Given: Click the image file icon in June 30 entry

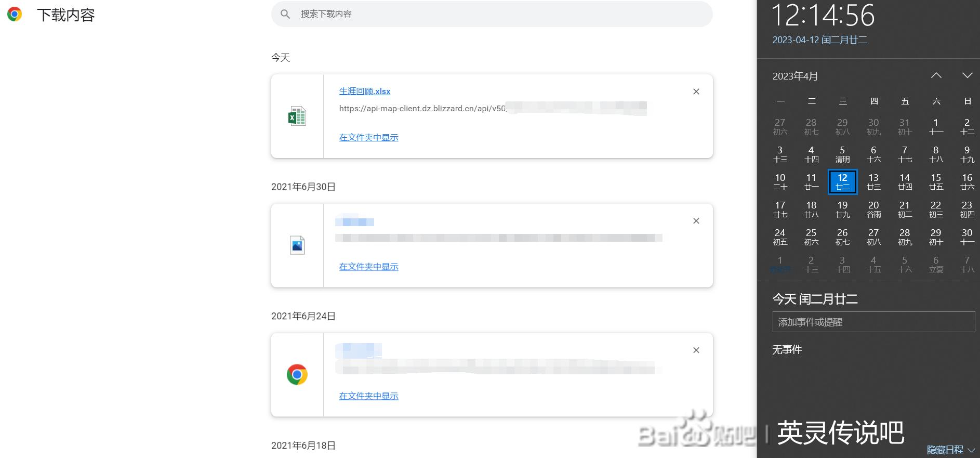Looking at the screenshot, I should (x=297, y=245).
